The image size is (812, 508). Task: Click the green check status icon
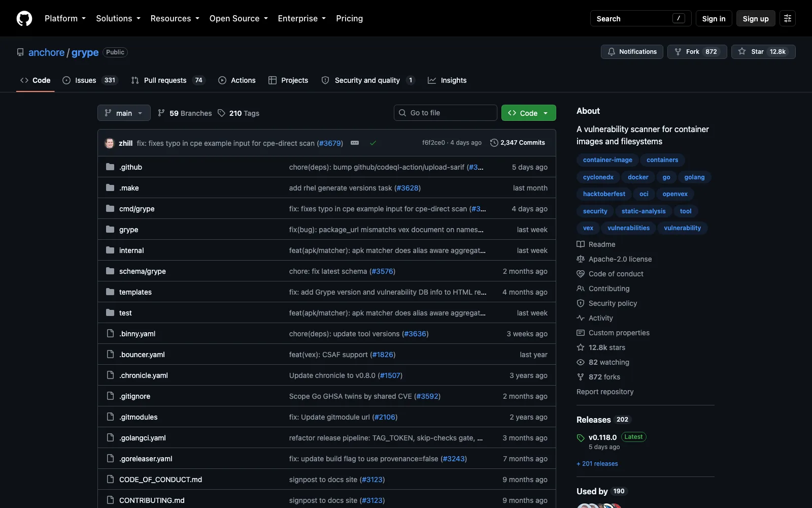pos(373,143)
